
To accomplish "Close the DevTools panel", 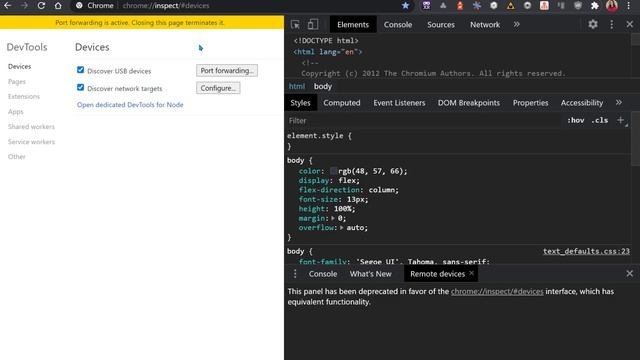I will coord(630,24).
